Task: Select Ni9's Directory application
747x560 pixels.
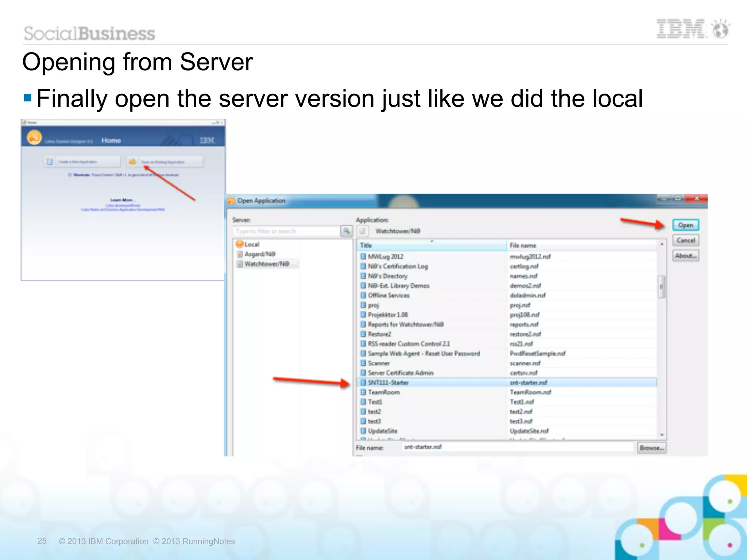Action: pyautogui.click(x=507, y=276)
